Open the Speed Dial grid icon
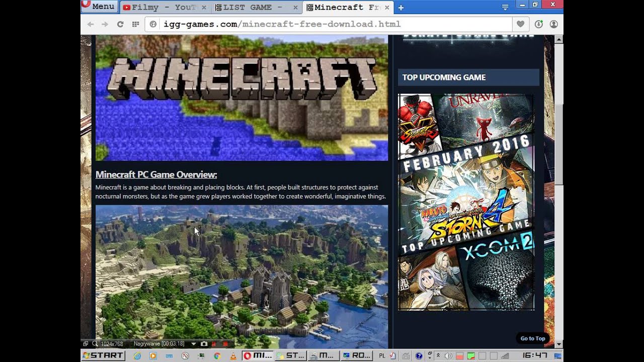This screenshot has height=362, width=644. point(135,24)
